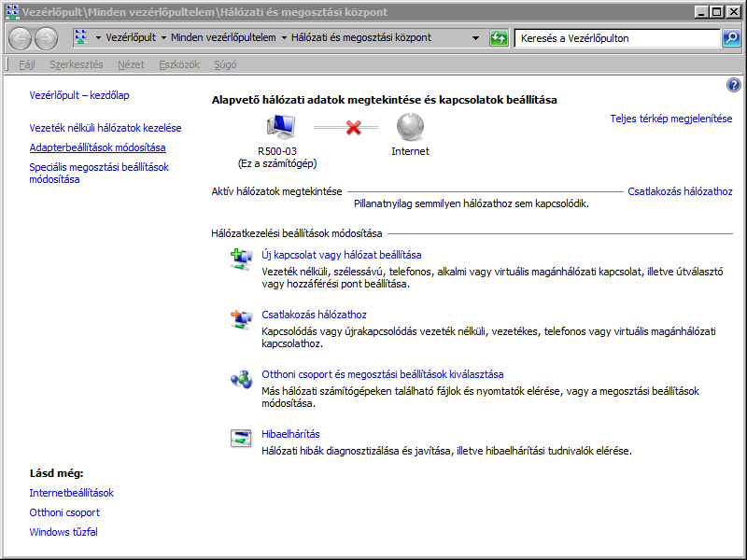Click the red X connection error icon
Viewport: 747px width, 560px height.
354,127
